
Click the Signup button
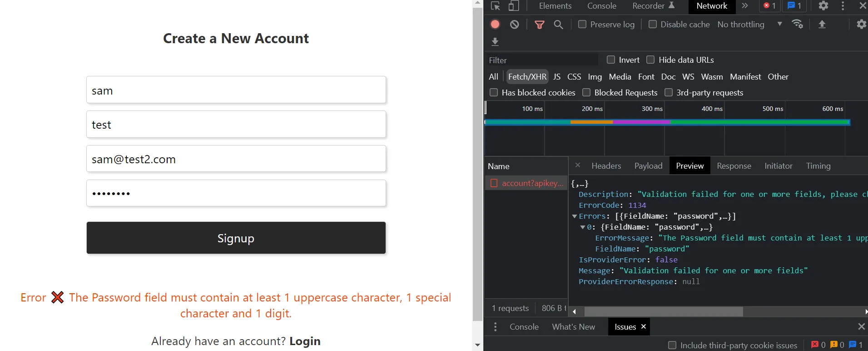pyautogui.click(x=236, y=238)
